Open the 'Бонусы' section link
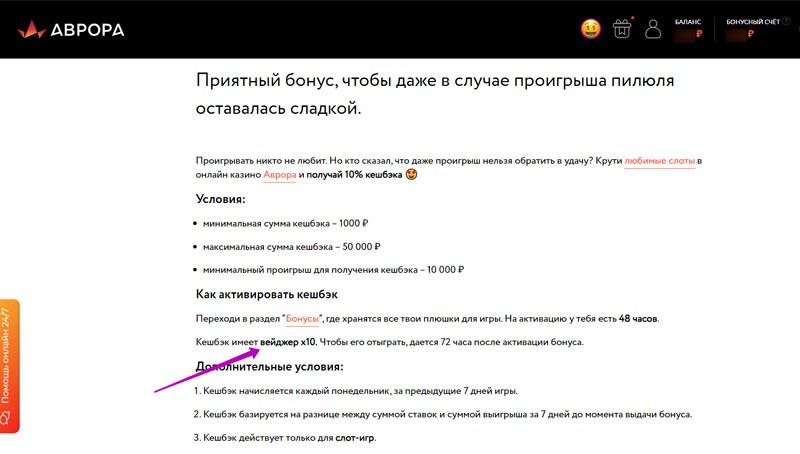Image resolution: width=800 pixels, height=454 pixels. click(302, 319)
